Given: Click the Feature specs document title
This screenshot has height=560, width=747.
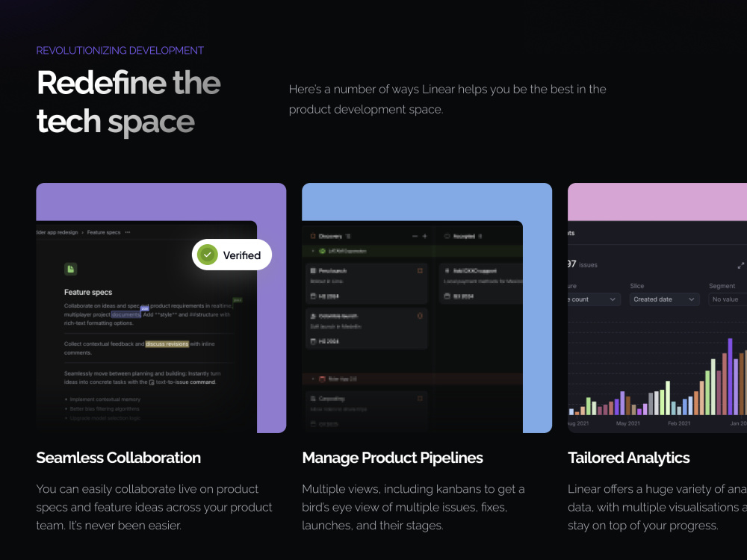Looking at the screenshot, I should click(x=88, y=293).
